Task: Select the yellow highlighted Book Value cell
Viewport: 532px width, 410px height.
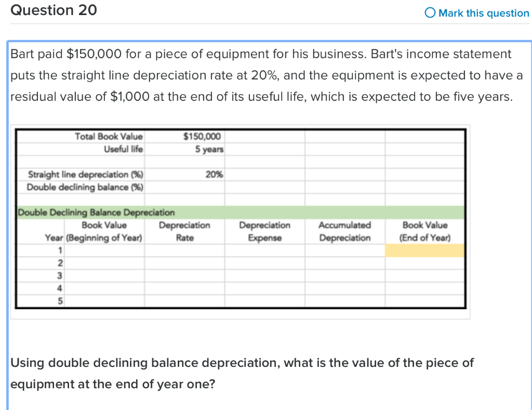Action: (424, 250)
